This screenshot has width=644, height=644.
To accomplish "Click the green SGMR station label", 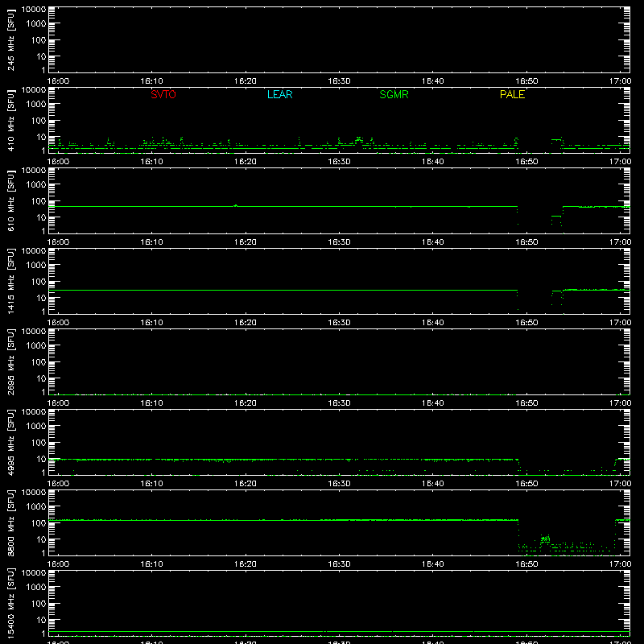I will 394,94.
